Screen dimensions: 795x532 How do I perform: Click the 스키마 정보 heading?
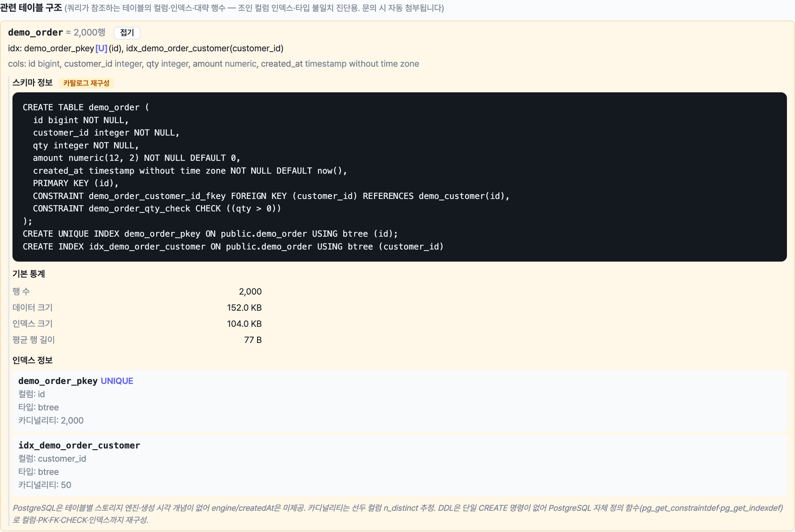33,83
